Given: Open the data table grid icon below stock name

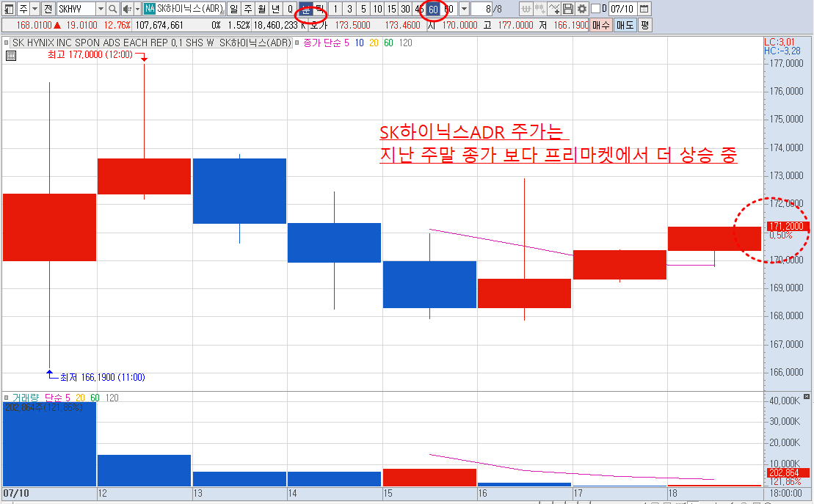Looking at the screenshot, I should [11, 56].
